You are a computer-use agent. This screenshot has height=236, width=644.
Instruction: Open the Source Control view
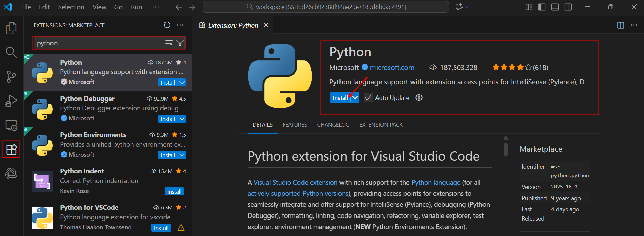click(11, 77)
